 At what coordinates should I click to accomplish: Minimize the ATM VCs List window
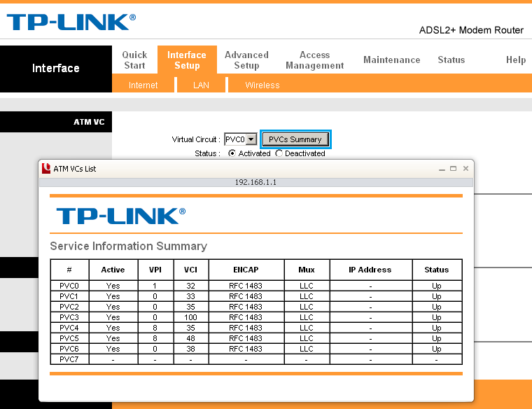pos(442,169)
